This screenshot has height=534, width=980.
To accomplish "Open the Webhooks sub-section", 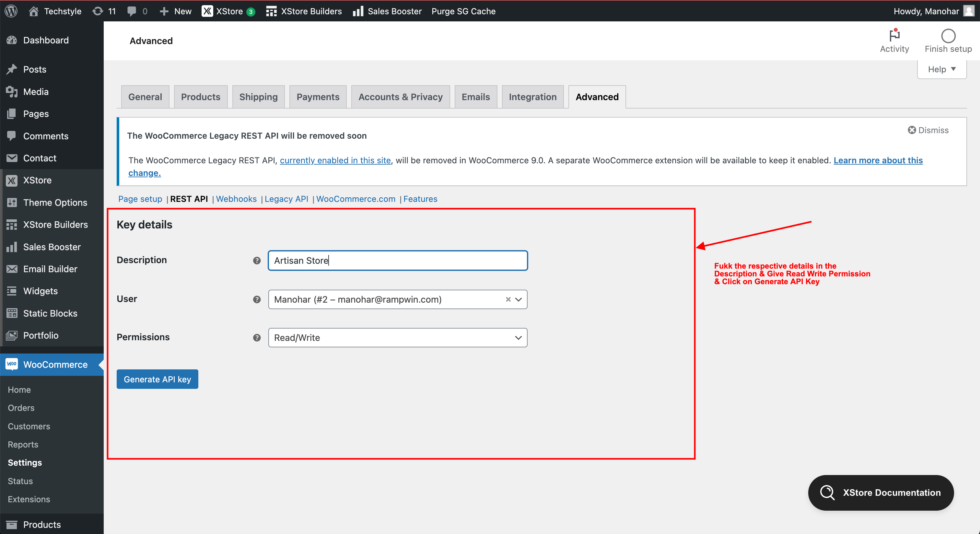I will pos(236,199).
